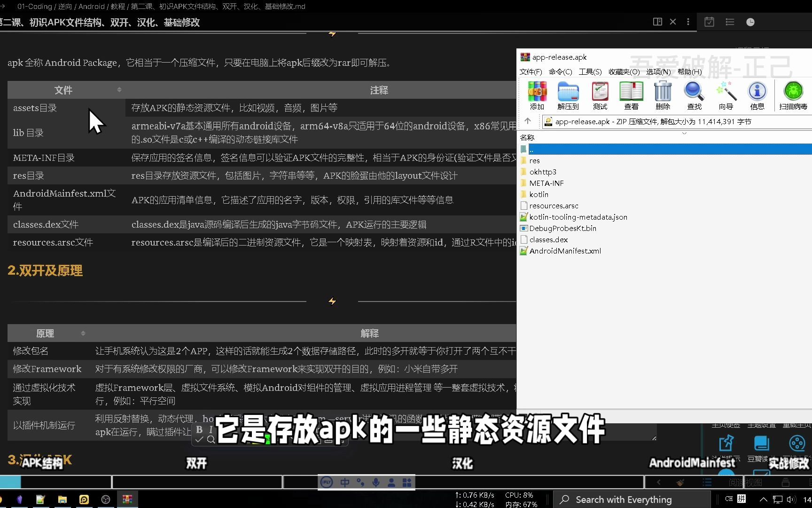
Task: Open WinRAR from the taskbar
Action: (x=127, y=499)
